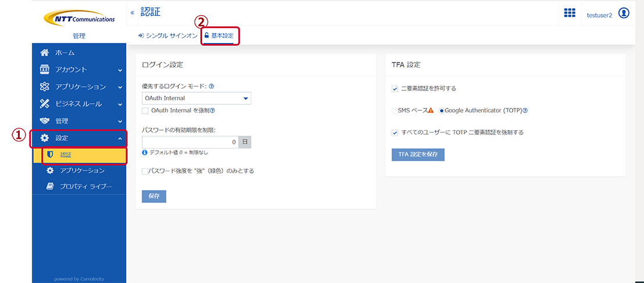Expand the アカウント menu chevron
This screenshot has height=283, width=644.
pos(120,70)
